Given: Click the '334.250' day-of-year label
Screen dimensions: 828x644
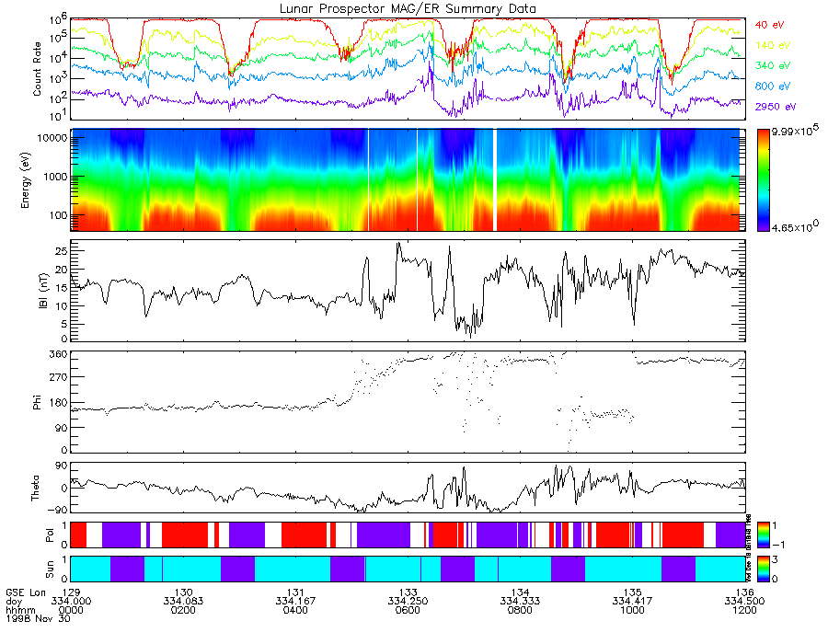Looking at the screenshot, I should click(x=408, y=602).
